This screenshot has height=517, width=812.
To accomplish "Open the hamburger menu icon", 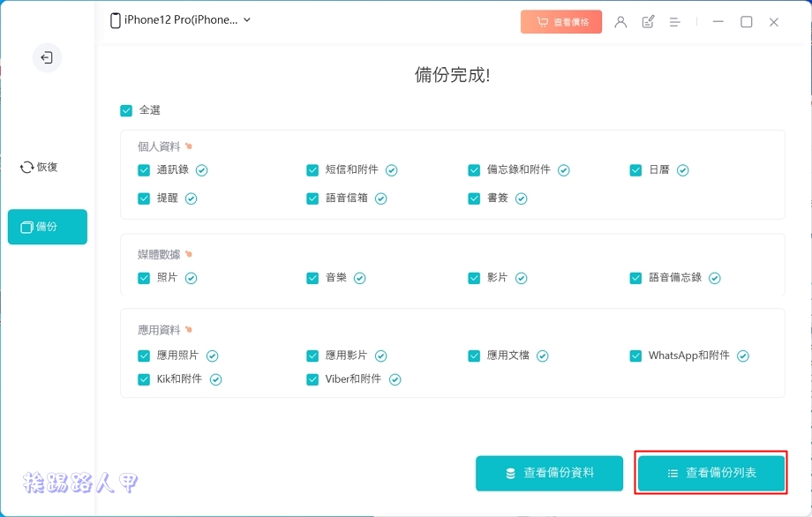I will tap(674, 22).
